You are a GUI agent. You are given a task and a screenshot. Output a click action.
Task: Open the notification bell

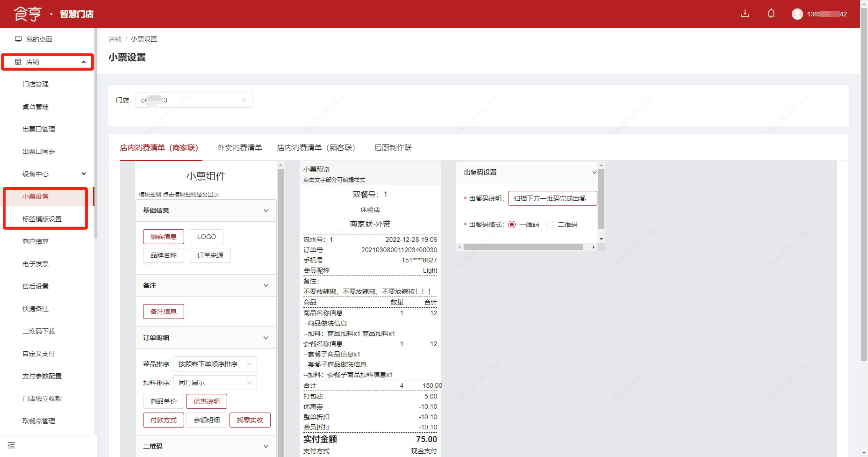coord(771,14)
